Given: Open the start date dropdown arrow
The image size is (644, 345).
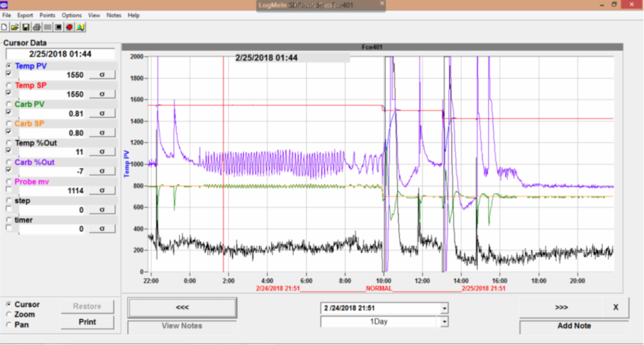Looking at the screenshot, I should 444,308.
